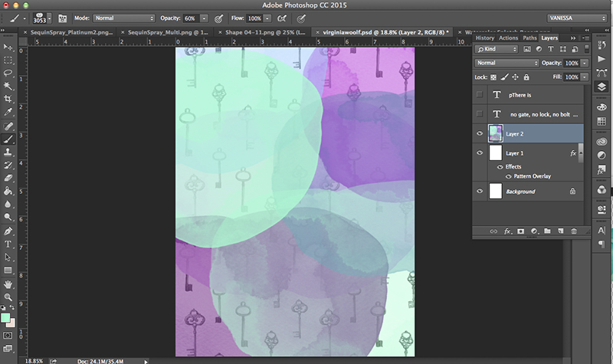Create a new layer with page icon
Screen dimensions: 613x364
(561, 231)
